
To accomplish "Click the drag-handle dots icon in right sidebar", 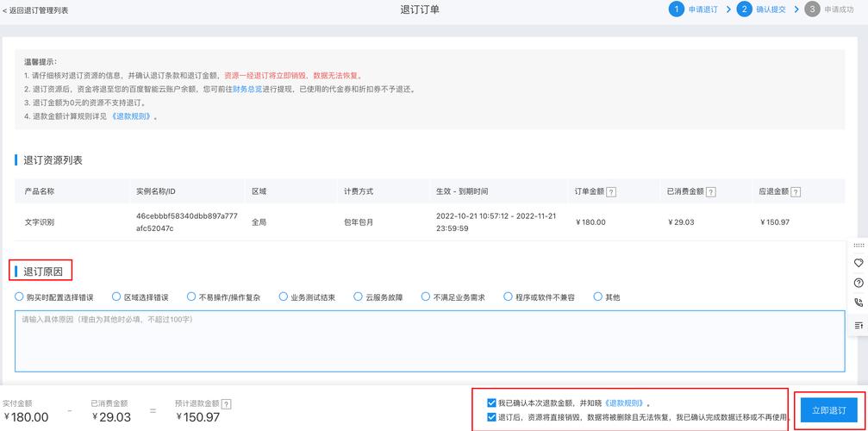I will 859,245.
